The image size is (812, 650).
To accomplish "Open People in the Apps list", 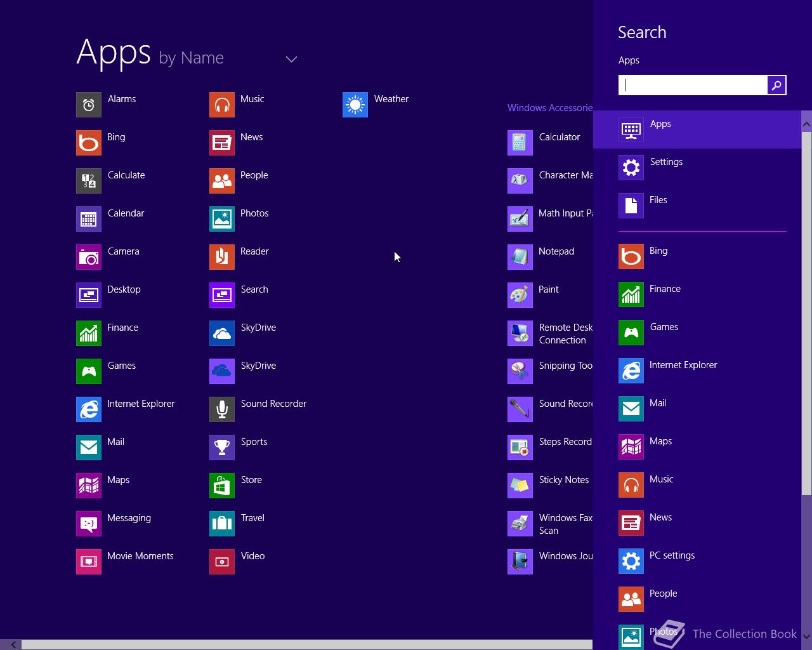I will coord(222,181).
